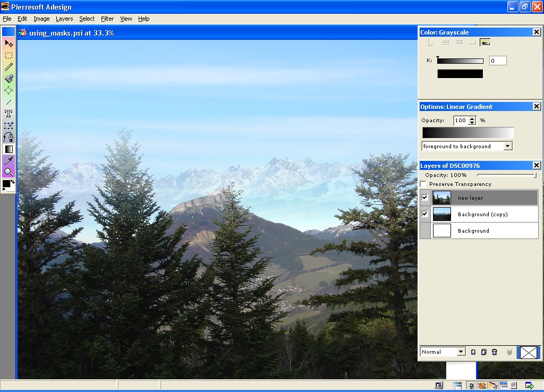Click the paint palette with brush status icon

tap(492, 386)
